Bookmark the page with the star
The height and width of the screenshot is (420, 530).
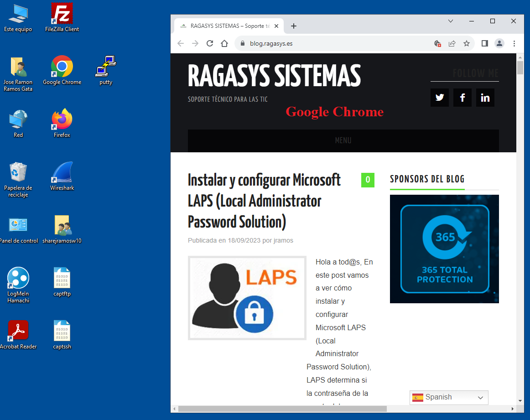point(467,43)
